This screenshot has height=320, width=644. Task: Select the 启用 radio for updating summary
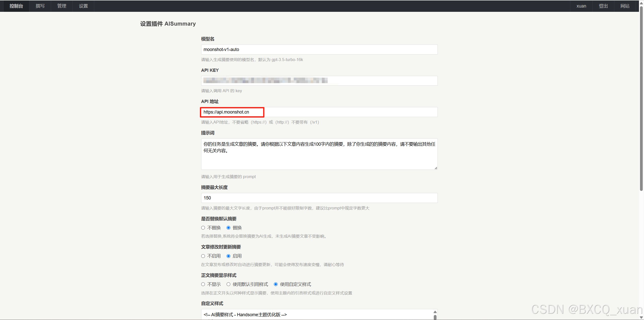click(x=228, y=256)
